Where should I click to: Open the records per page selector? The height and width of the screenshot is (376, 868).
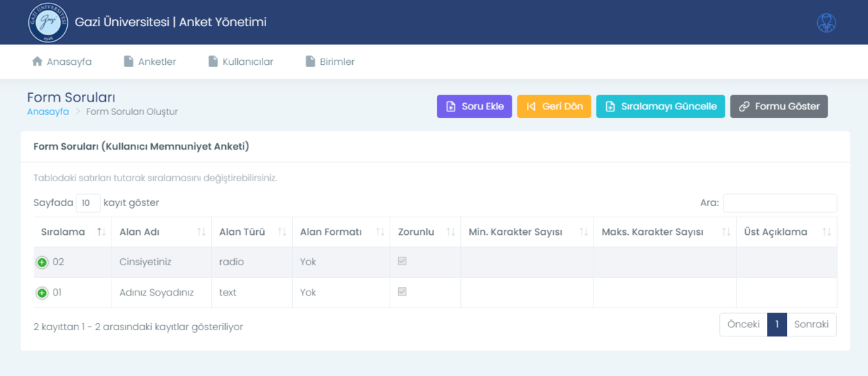[x=88, y=203]
